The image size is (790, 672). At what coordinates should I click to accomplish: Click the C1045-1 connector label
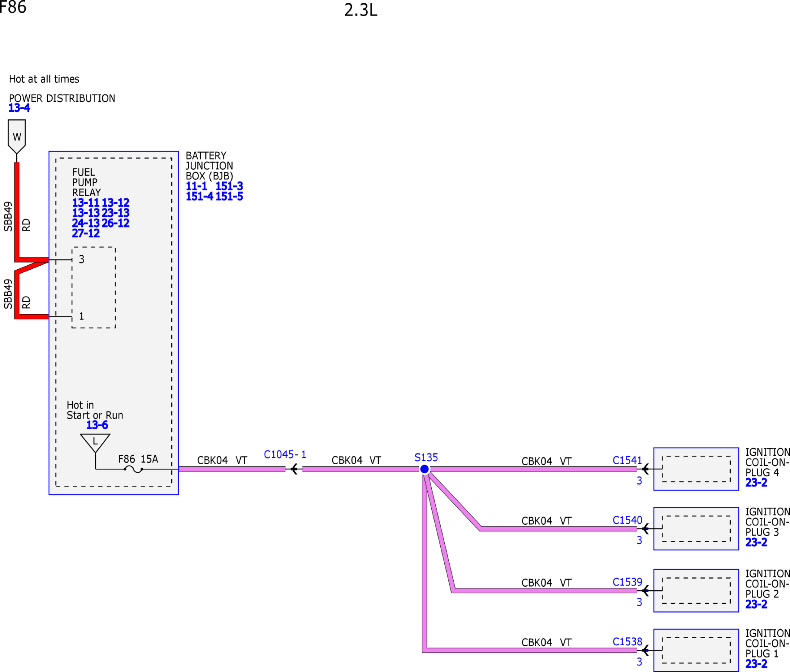coord(285,455)
